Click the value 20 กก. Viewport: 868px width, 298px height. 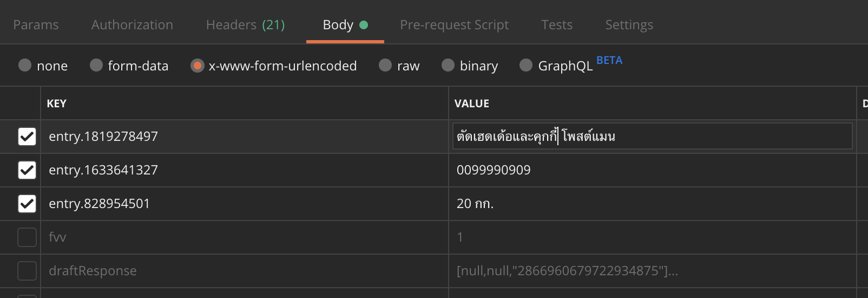click(x=475, y=204)
